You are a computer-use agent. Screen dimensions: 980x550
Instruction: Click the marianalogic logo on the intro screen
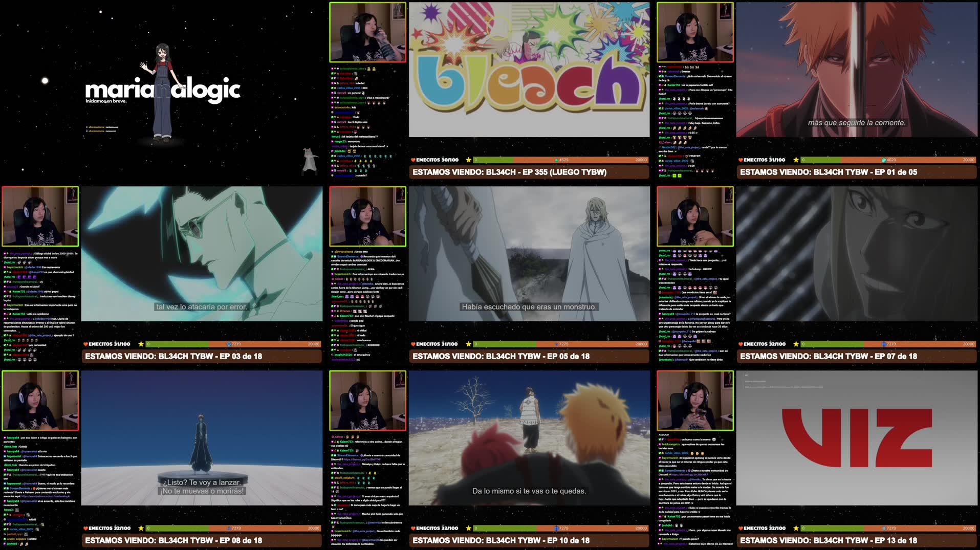163,90
